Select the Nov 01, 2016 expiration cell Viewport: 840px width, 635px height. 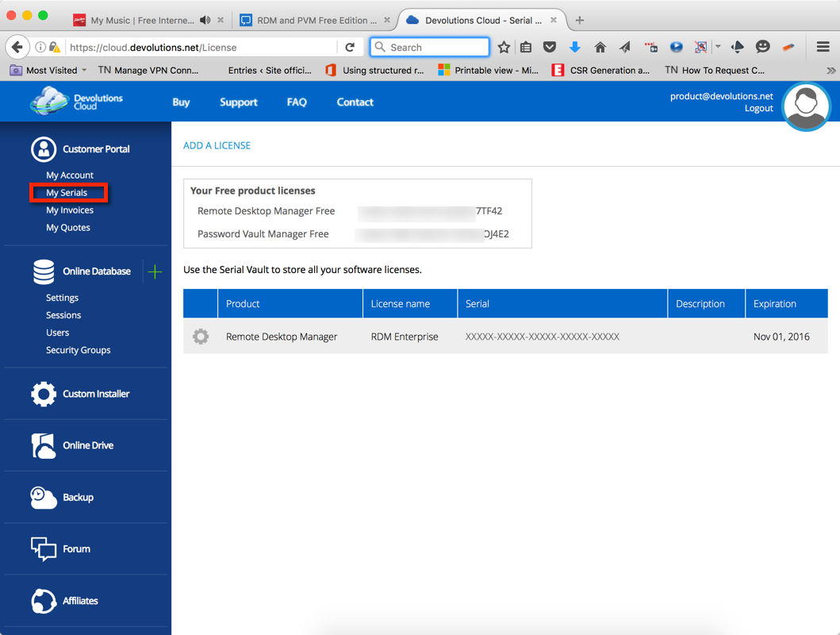click(781, 337)
